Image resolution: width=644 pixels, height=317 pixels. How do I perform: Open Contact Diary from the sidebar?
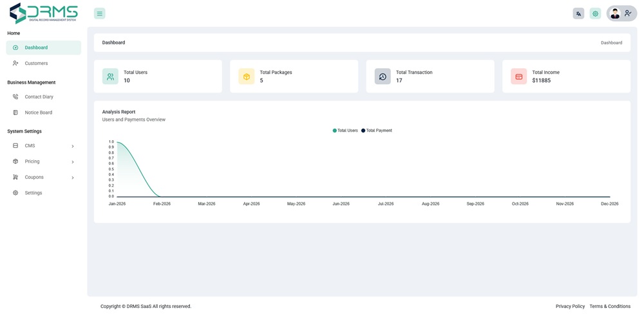tap(39, 97)
